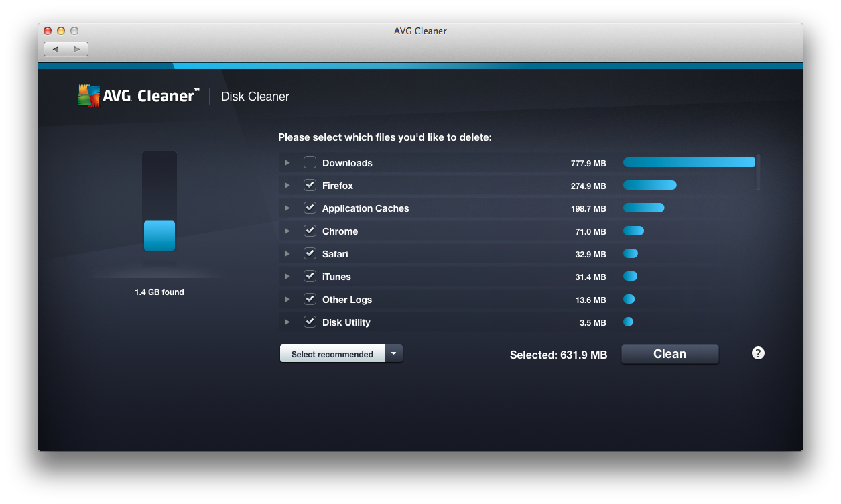This screenshot has height=504, width=841.
Task: Uncheck the Firefox checkbox
Action: coord(310,185)
